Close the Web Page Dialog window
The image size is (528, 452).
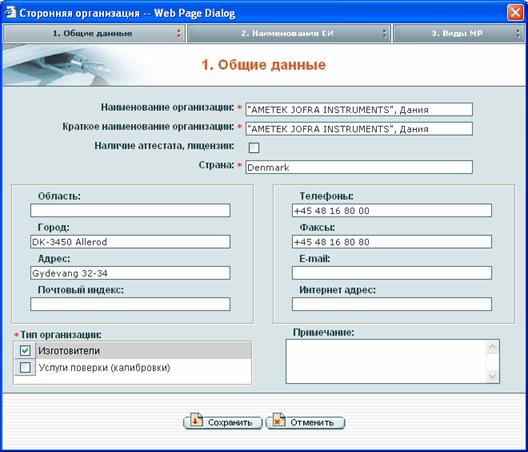(x=515, y=13)
